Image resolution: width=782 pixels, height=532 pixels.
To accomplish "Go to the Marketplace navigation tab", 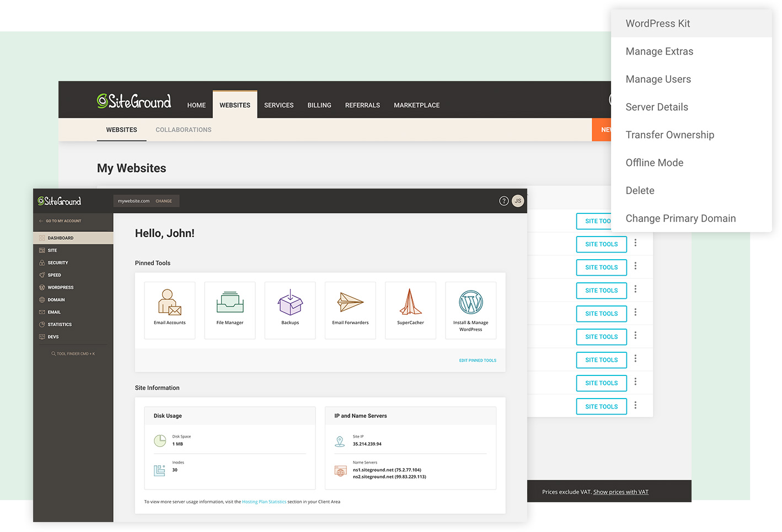I will [416, 105].
